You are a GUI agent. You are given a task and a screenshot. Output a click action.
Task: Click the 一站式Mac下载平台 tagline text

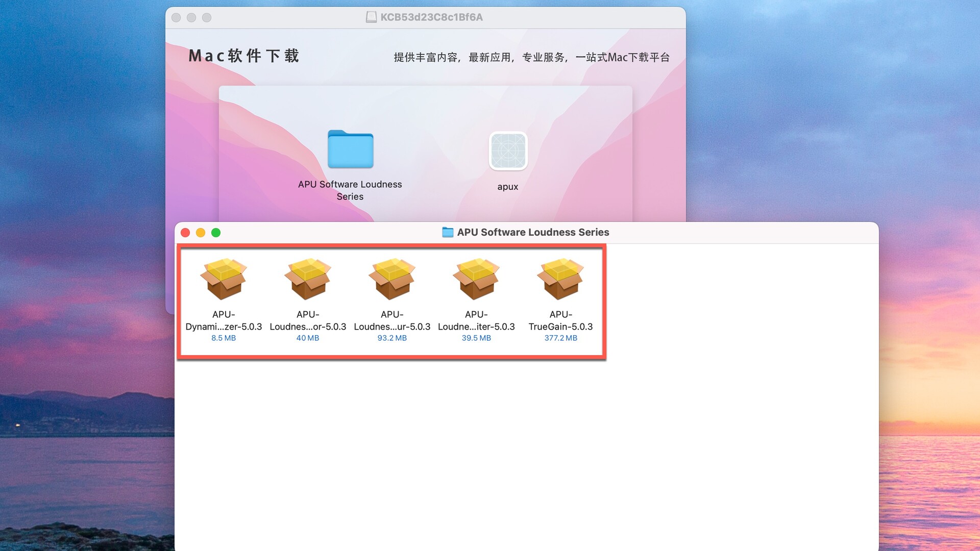pos(622,57)
